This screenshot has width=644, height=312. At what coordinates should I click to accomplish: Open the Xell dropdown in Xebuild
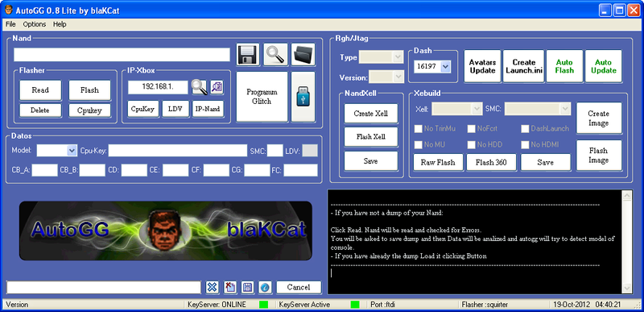[x=457, y=109]
